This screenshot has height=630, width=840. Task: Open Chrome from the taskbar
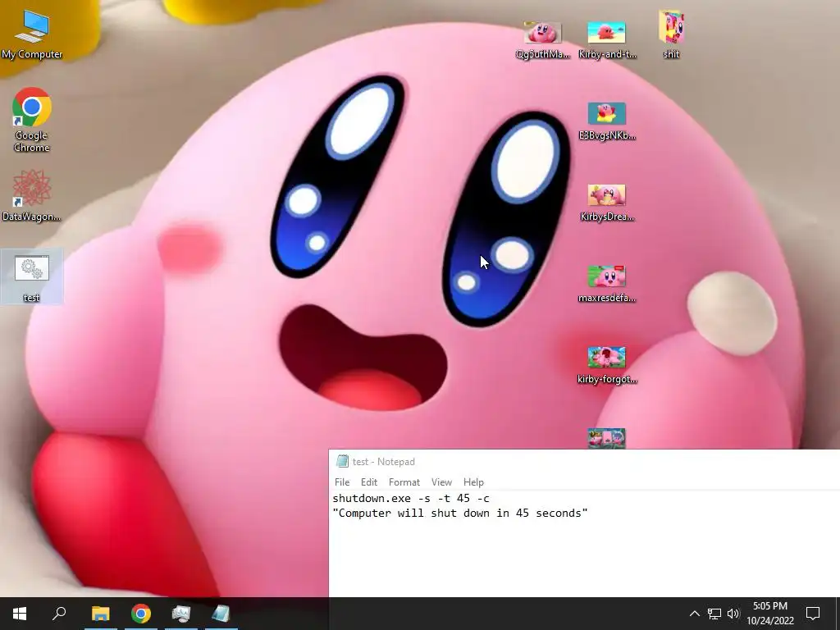141,614
